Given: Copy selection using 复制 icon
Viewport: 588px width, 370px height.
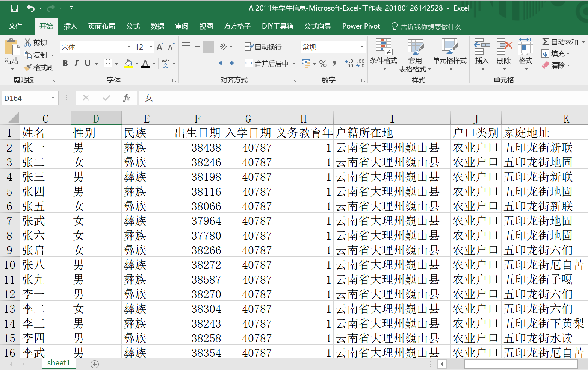Looking at the screenshot, I should (27, 55).
